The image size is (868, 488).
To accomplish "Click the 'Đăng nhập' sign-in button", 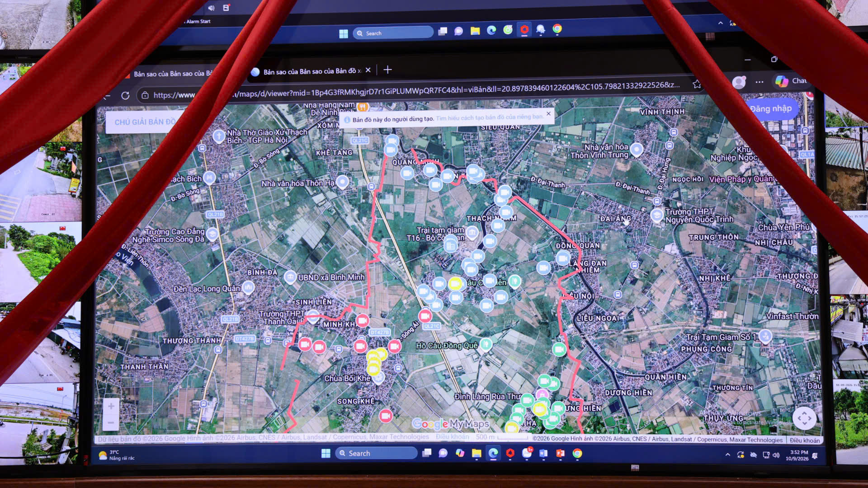I will point(771,108).
